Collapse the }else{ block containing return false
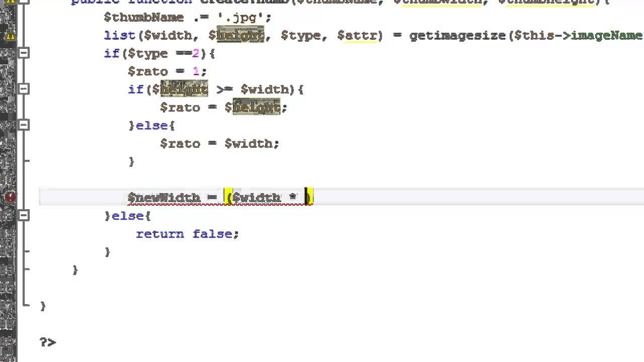Viewport: 644px width, 362px height. point(24,215)
